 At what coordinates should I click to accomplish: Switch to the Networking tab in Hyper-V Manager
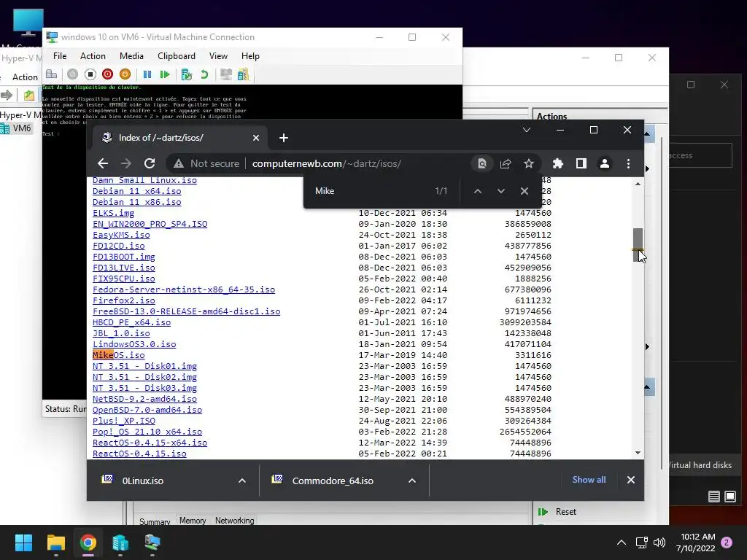234,521
